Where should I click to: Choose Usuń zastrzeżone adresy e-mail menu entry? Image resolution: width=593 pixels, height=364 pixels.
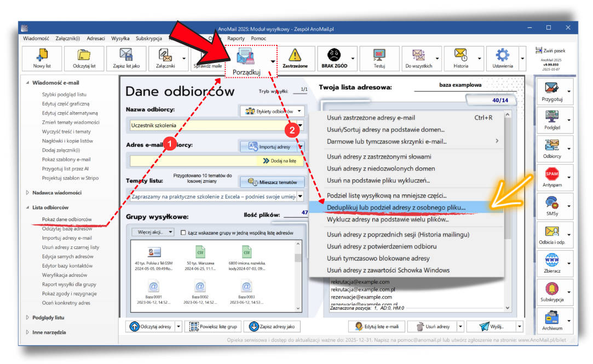coord(407,118)
